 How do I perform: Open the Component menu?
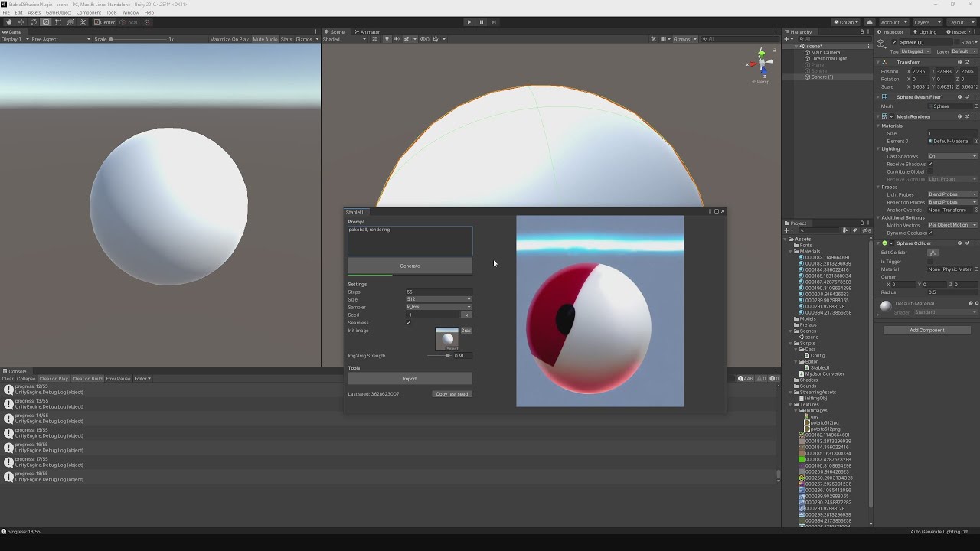point(89,12)
